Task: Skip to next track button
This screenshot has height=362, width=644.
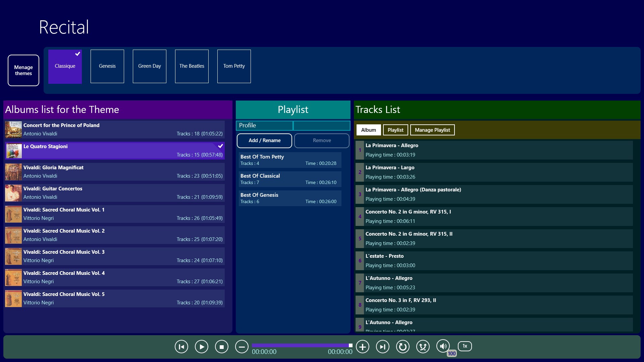Action: [x=383, y=347]
